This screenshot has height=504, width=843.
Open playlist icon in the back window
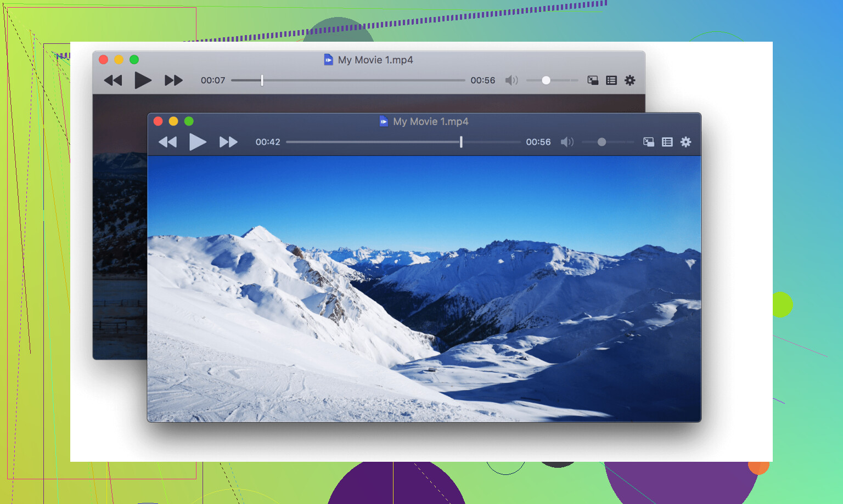(x=611, y=81)
